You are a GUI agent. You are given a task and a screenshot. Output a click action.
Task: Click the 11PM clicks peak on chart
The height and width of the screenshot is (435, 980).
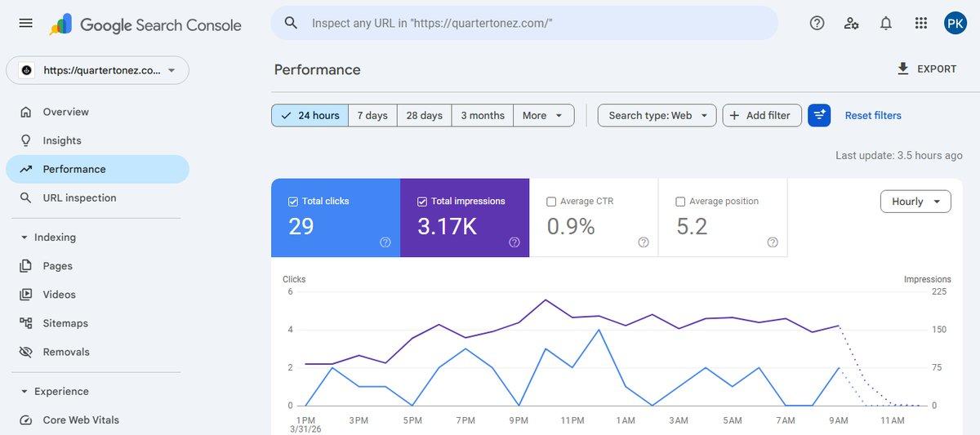tap(599, 330)
